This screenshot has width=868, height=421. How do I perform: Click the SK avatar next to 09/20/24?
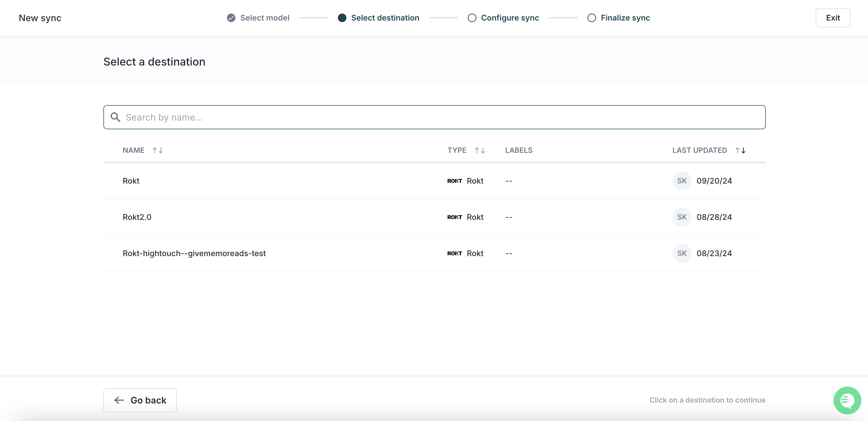(x=682, y=181)
